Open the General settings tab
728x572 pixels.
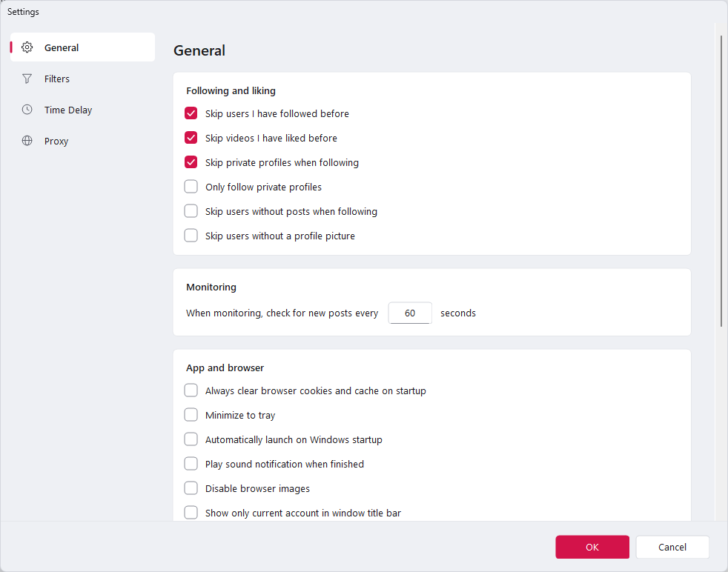click(x=82, y=47)
